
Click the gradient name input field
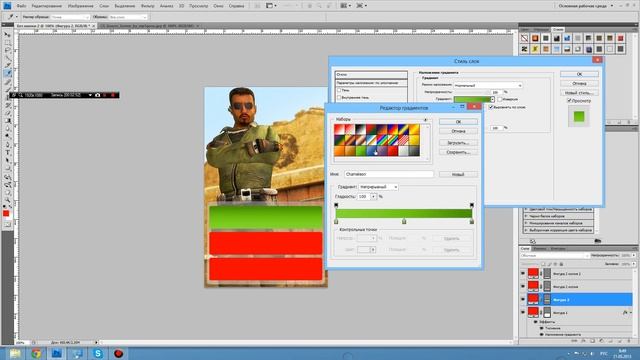pos(389,174)
